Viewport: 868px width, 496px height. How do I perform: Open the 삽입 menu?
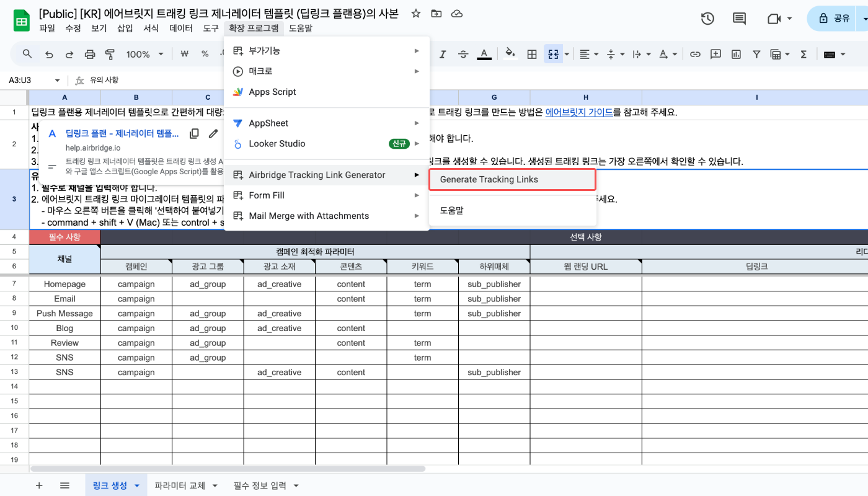[125, 28]
